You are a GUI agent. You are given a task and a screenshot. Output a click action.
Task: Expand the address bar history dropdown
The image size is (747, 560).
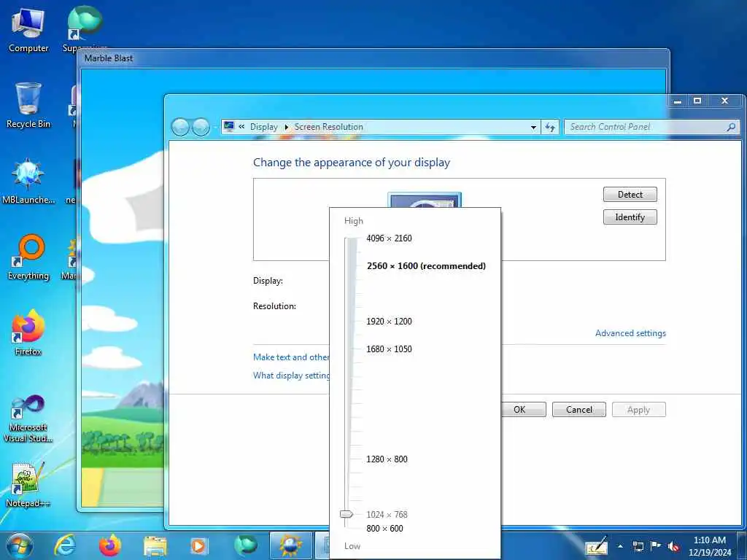(x=533, y=127)
